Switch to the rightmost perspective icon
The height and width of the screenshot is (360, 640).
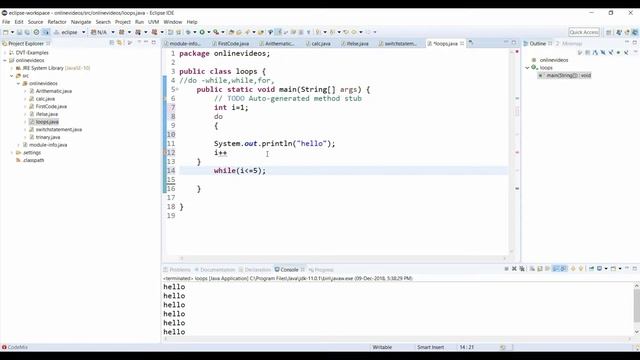[x=635, y=32]
